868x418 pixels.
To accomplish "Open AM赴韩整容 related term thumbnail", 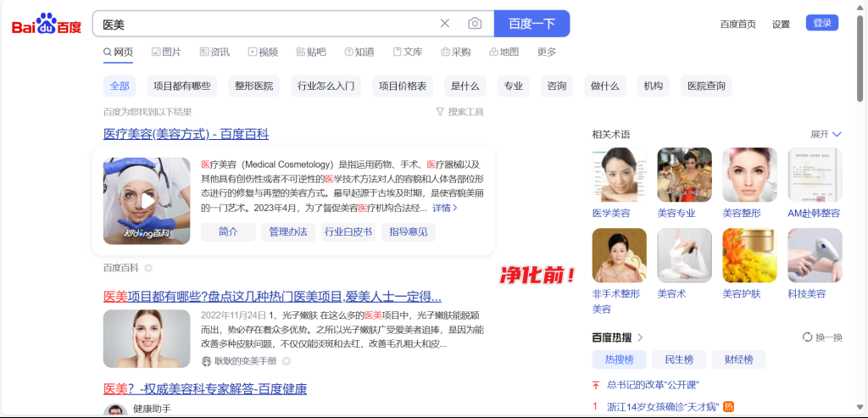I will coord(815,175).
